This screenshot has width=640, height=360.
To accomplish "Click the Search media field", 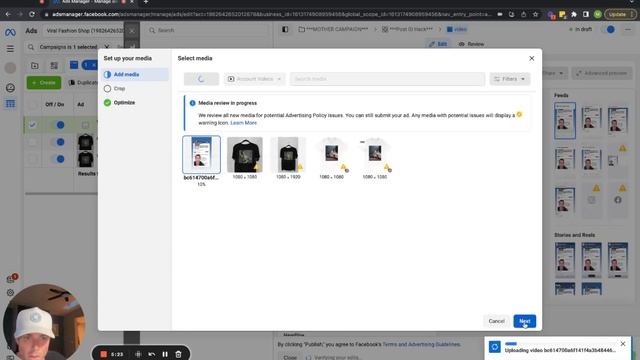I will pos(387,79).
